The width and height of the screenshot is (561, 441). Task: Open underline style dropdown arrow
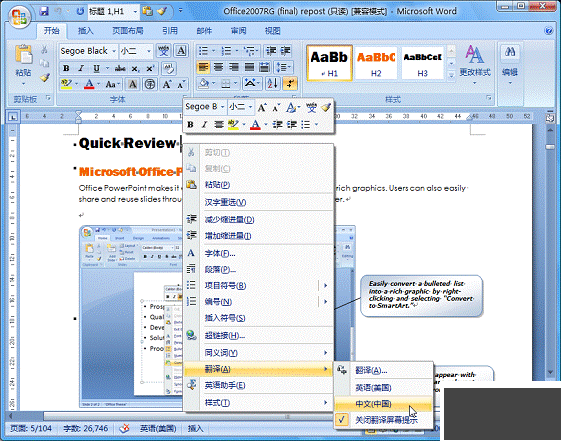(107, 68)
